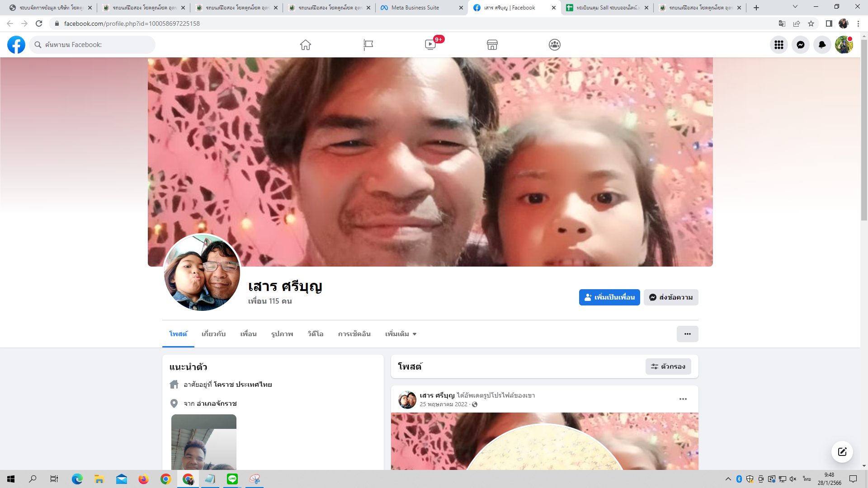Open the ตัวกรอง posts filter button
Image resolution: width=868 pixels, height=488 pixels.
(668, 366)
